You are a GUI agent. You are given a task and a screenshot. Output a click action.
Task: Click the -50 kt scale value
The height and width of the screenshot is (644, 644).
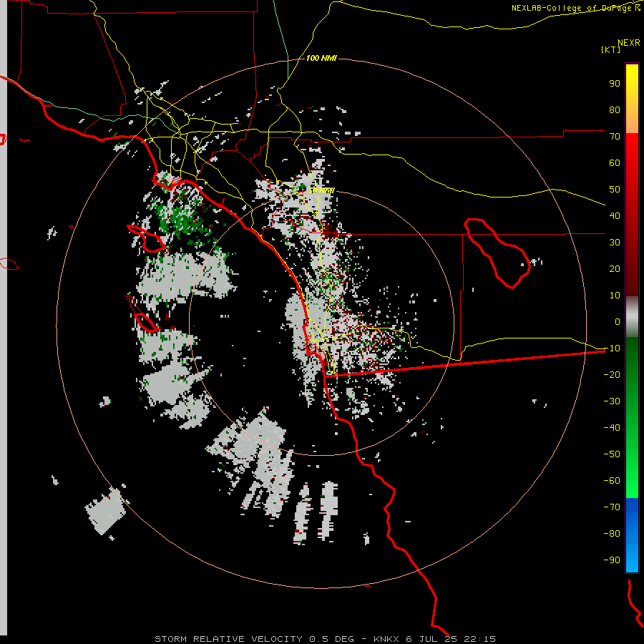click(612, 454)
